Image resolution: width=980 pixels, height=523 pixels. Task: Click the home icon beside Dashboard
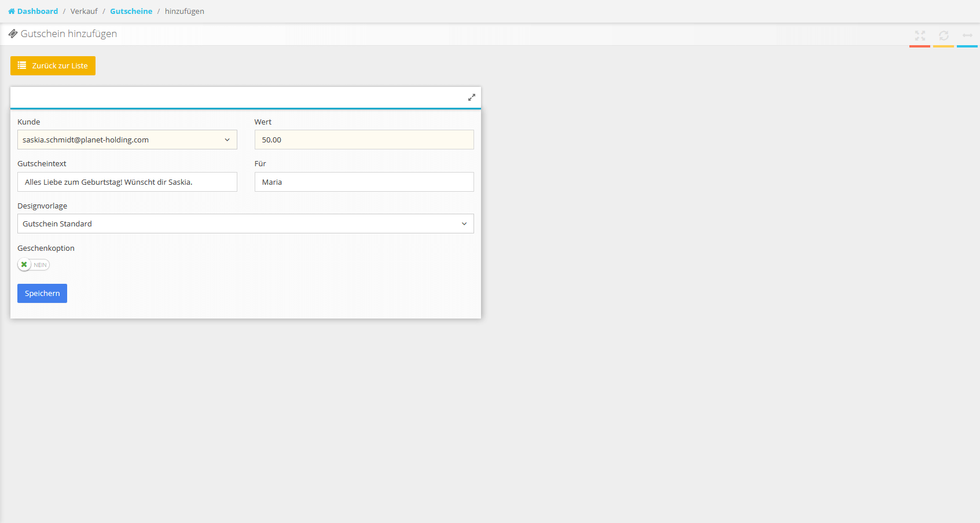click(12, 11)
